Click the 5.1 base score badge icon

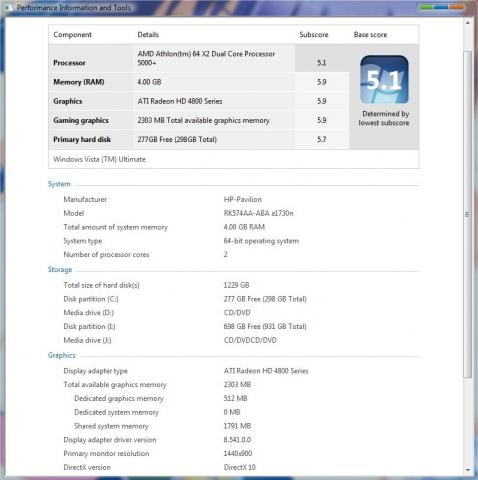(384, 80)
